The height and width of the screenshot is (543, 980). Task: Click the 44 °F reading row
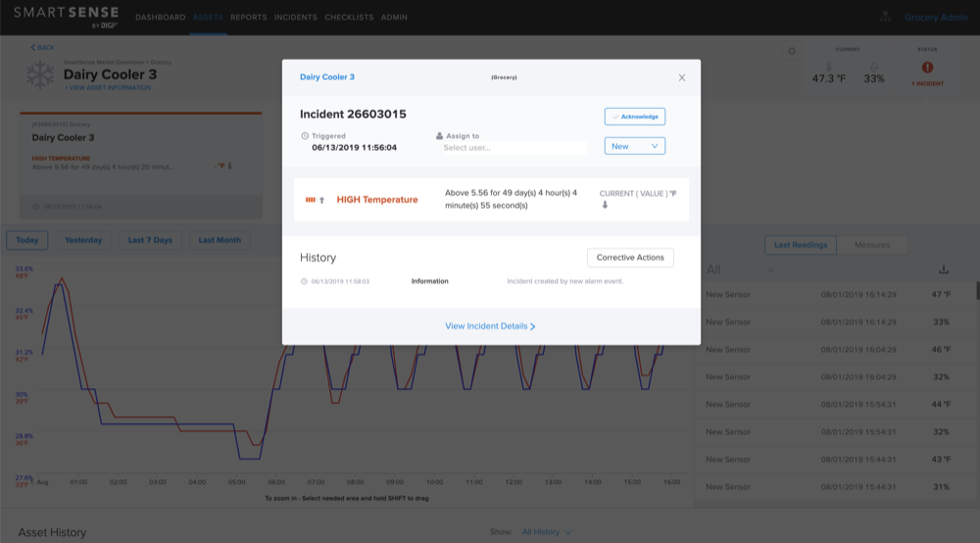(x=835, y=404)
